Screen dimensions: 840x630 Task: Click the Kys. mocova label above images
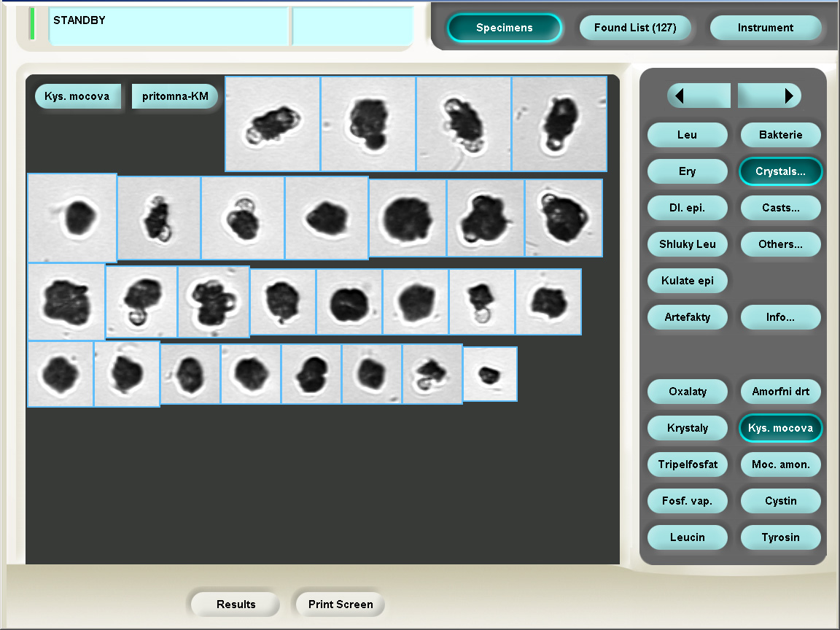click(78, 96)
